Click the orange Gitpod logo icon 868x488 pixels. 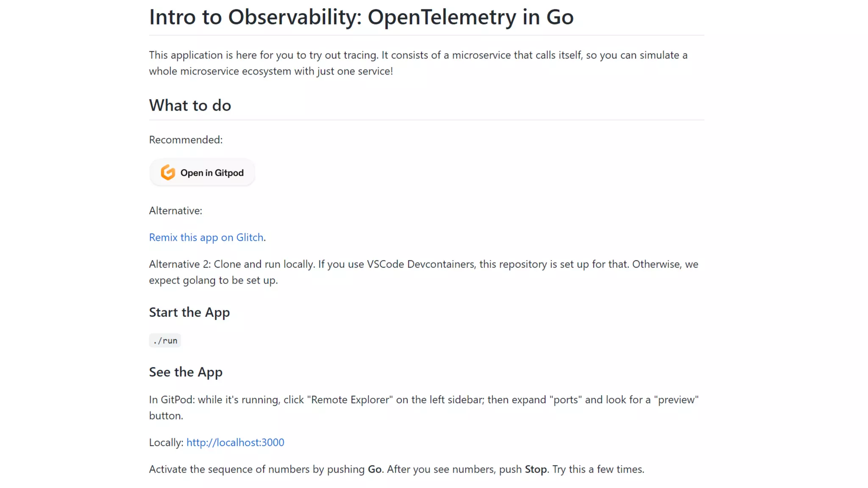tap(168, 172)
